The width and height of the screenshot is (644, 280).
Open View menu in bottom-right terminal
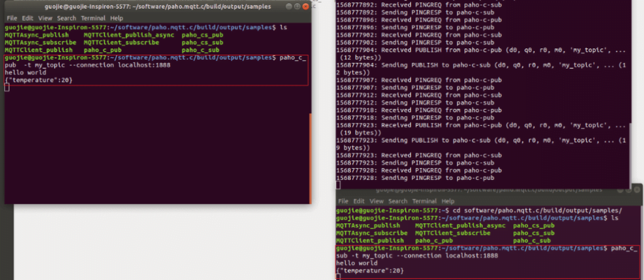(x=377, y=201)
